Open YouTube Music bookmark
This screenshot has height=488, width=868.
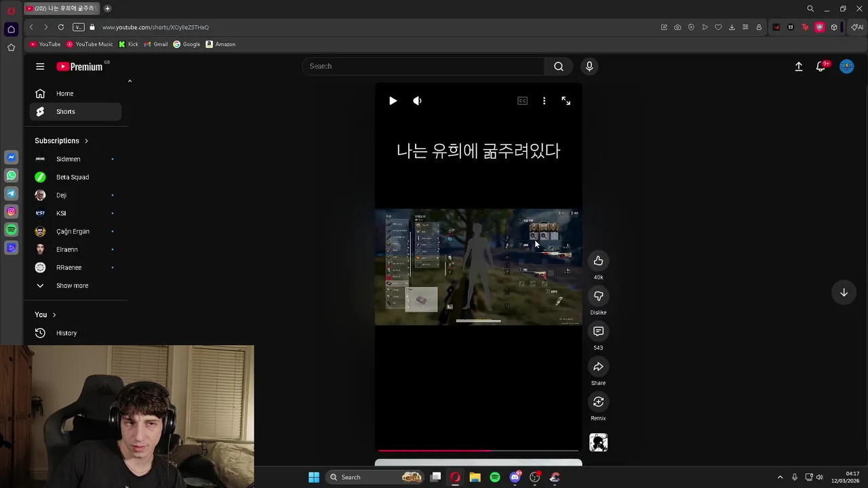90,44
